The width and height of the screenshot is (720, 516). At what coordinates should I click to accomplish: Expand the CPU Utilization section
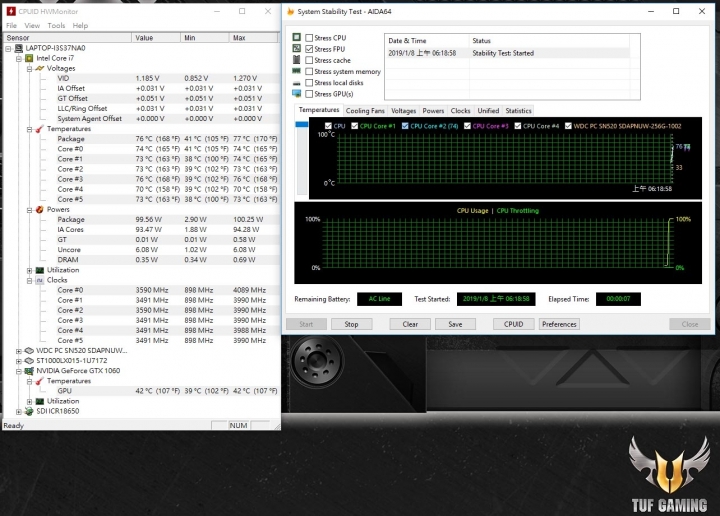[x=29, y=270]
